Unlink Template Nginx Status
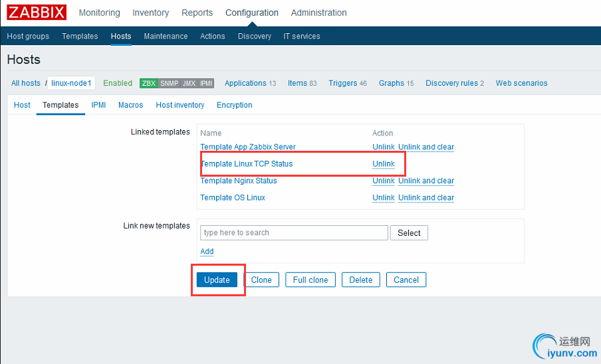This screenshot has width=601, height=364. [x=384, y=181]
